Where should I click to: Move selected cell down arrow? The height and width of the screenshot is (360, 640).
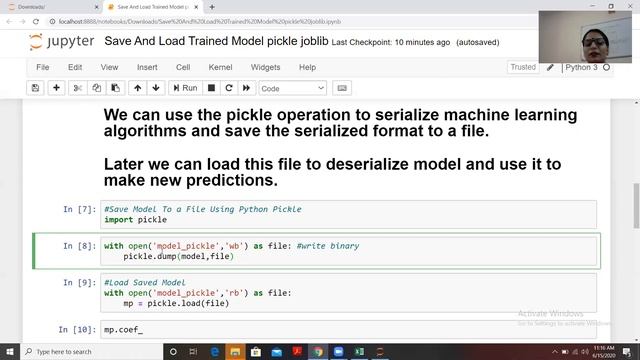click(156, 88)
